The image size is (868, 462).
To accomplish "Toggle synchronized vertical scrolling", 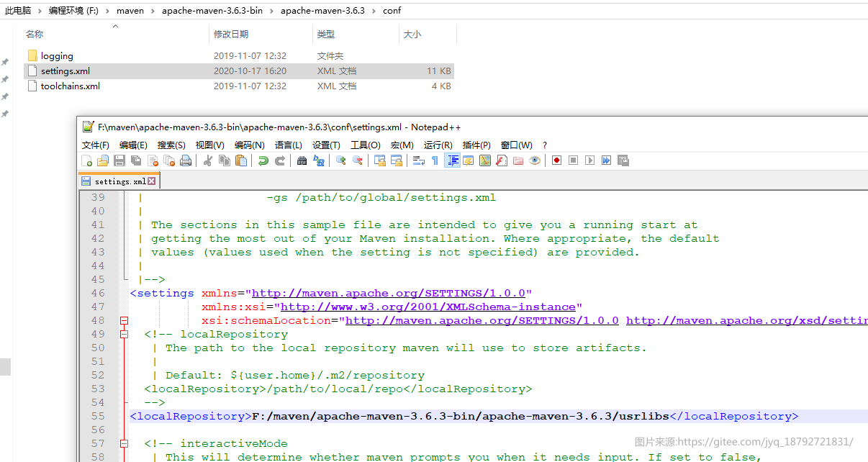I will [x=379, y=160].
